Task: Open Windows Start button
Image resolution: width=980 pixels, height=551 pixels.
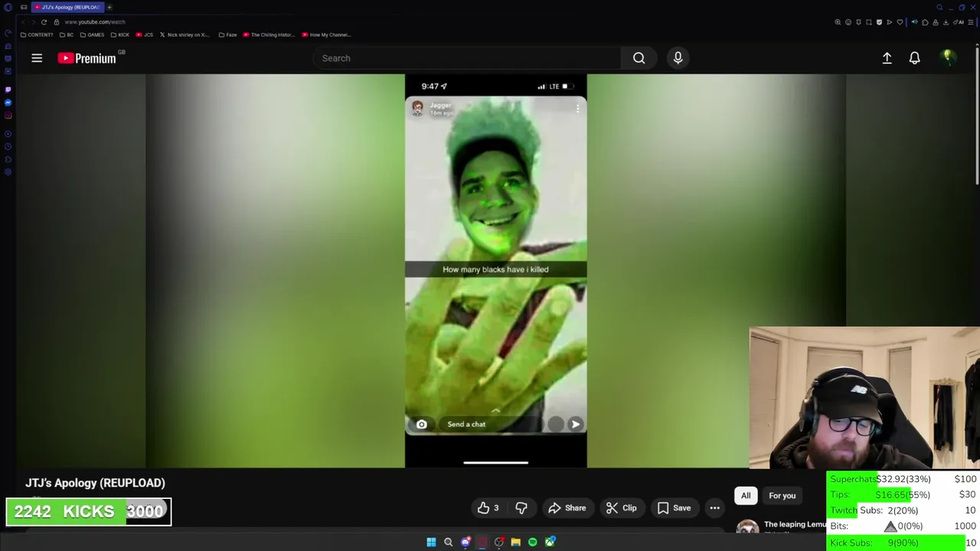Action: 431,542
